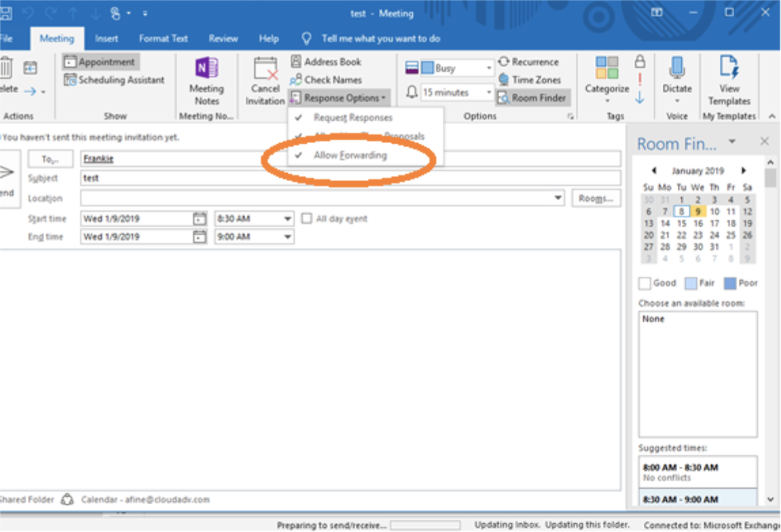This screenshot has width=781, height=532.
Task: Open the File tab
Action: click(x=7, y=39)
